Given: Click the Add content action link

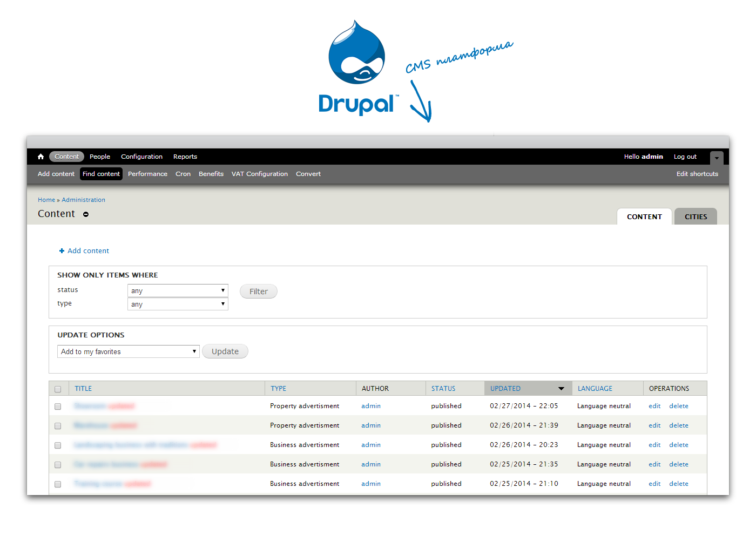Looking at the screenshot, I should (x=88, y=250).
